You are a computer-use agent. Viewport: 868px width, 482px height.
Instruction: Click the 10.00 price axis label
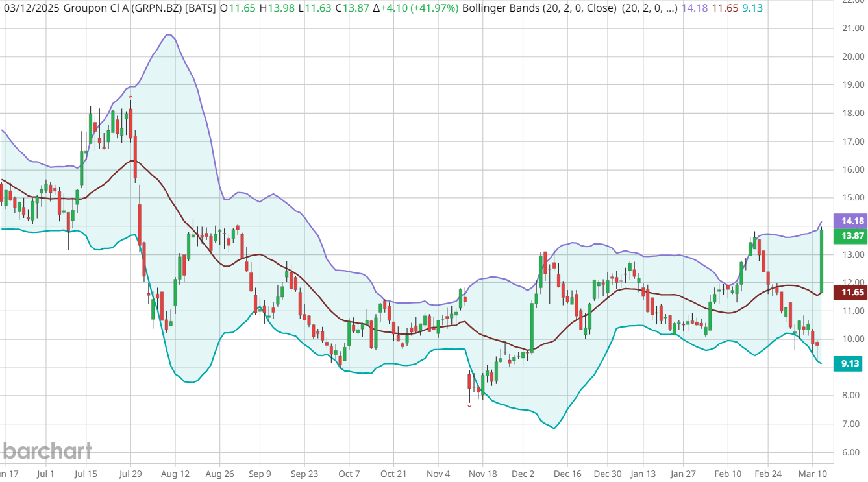tap(853, 339)
